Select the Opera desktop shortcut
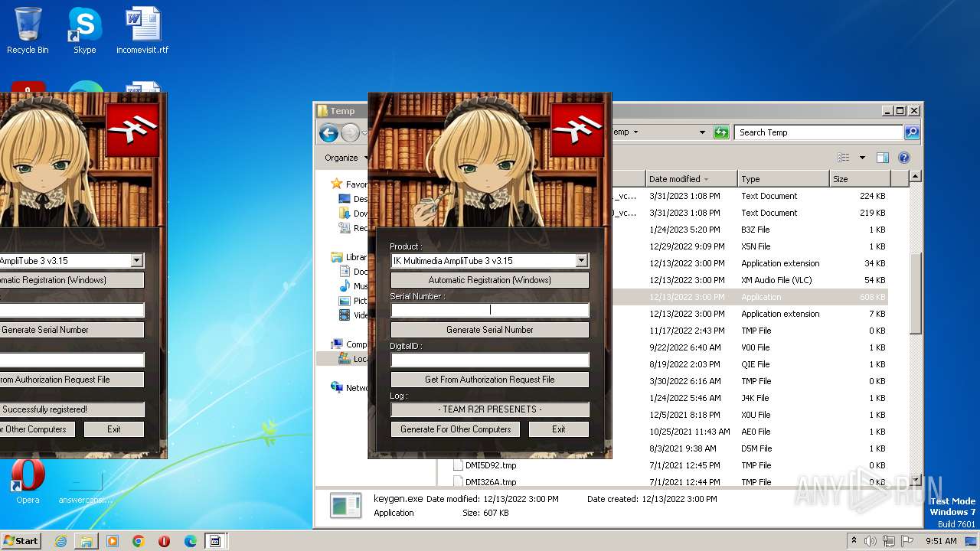 coord(28,482)
